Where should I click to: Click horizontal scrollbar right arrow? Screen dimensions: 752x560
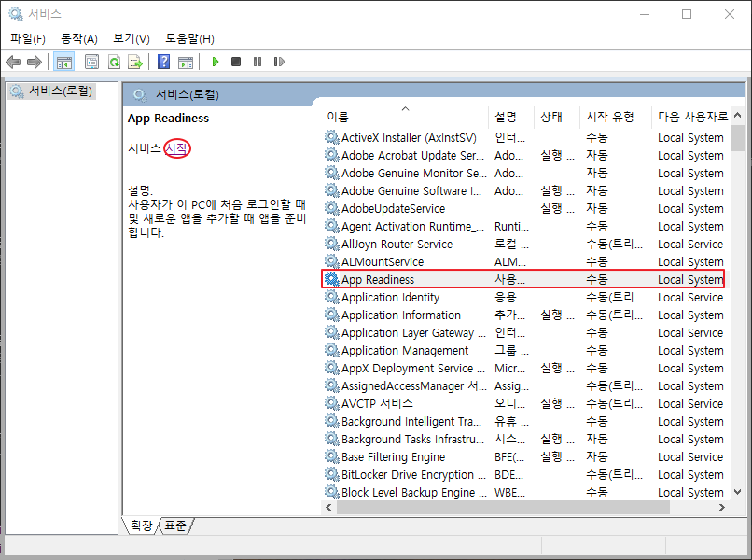pyautogui.click(x=722, y=507)
